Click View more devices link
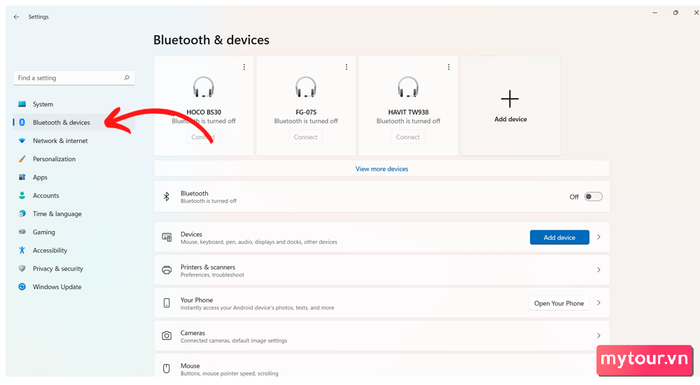Image resolution: width=700 pixels, height=385 pixels. pyautogui.click(x=382, y=169)
